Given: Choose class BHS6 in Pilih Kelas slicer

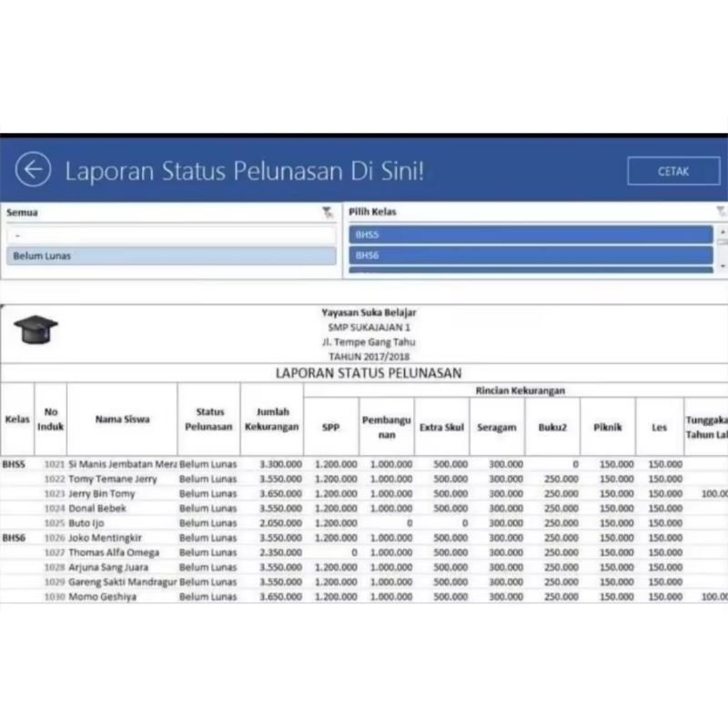Looking at the screenshot, I should (x=531, y=255).
